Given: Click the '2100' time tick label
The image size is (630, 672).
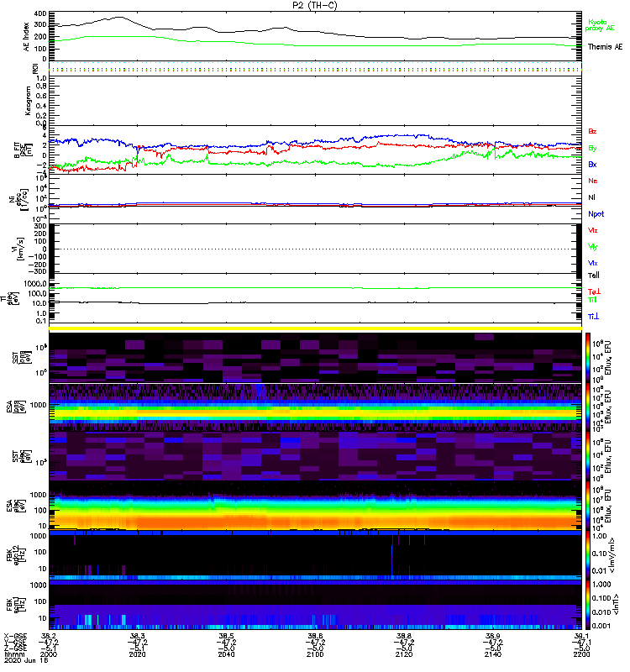Looking at the screenshot, I should point(315,654).
